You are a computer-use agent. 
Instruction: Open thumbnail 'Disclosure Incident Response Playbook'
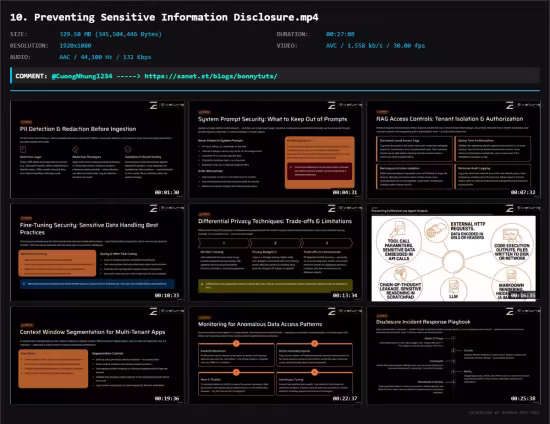(x=454, y=355)
